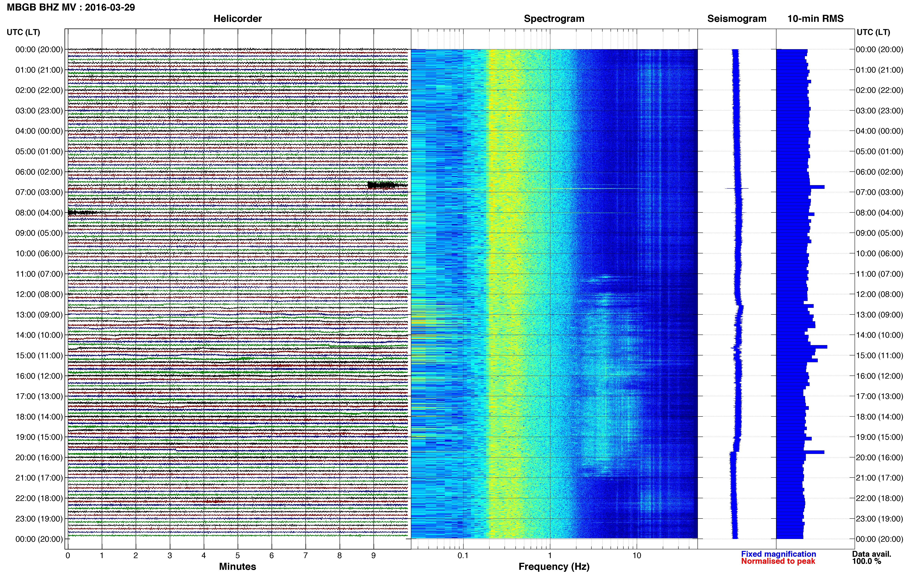This screenshot has width=924, height=578.
Task: Click '18:00 (14:00)' on the Helicorder time axis
Action: (x=39, y=417)
